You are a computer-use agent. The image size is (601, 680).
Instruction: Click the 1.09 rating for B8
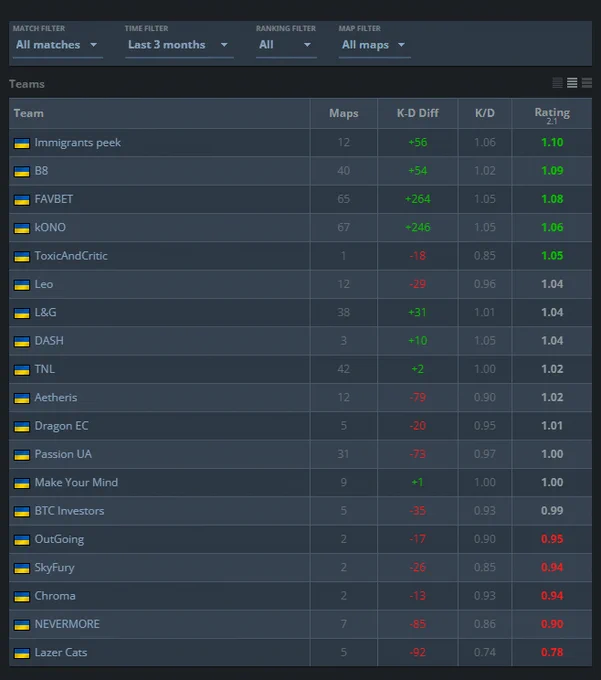click(552, 171)
